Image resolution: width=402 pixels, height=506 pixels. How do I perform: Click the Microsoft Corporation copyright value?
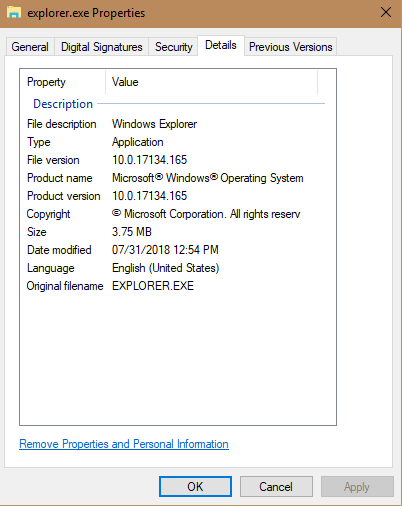tap(206, 214)
